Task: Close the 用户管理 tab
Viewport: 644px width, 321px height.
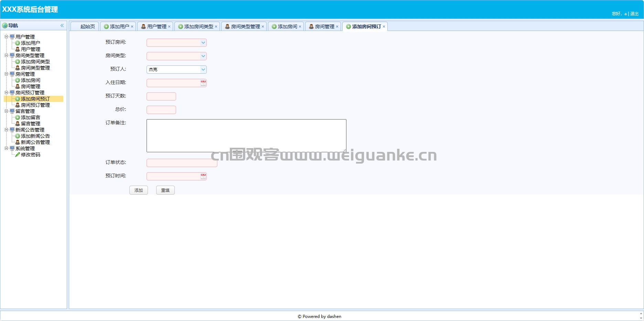Action: 169,27
